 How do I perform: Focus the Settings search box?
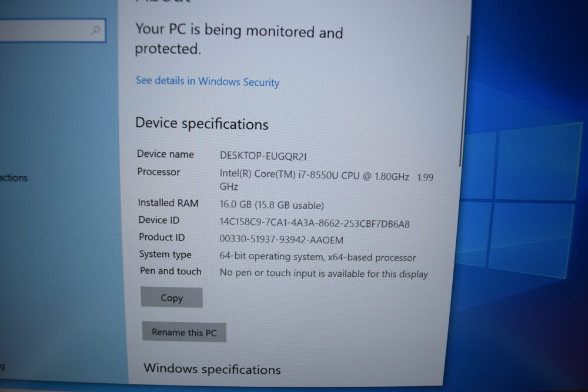[52, 31]
